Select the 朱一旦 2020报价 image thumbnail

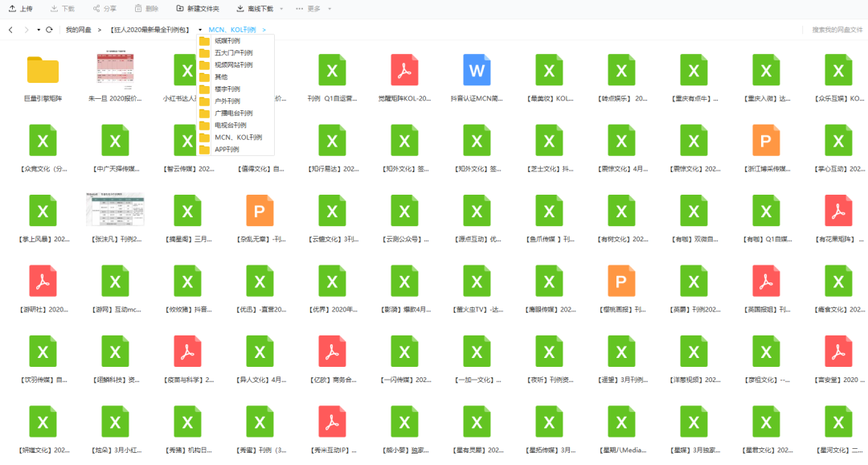[115, 71]
